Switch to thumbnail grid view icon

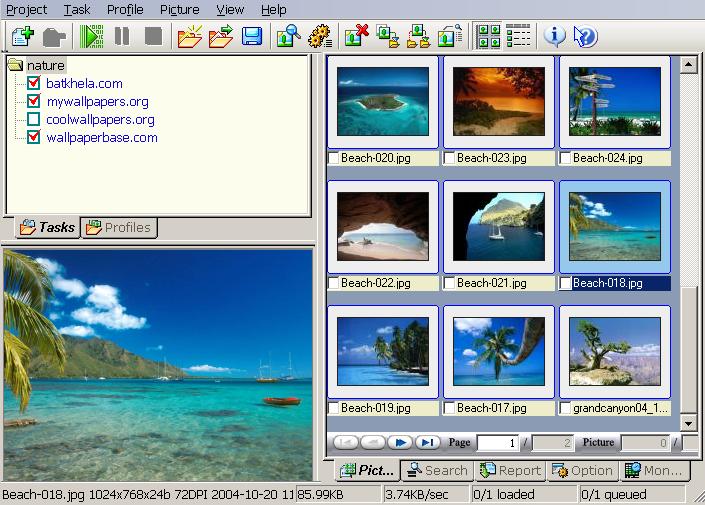(489, 37)
